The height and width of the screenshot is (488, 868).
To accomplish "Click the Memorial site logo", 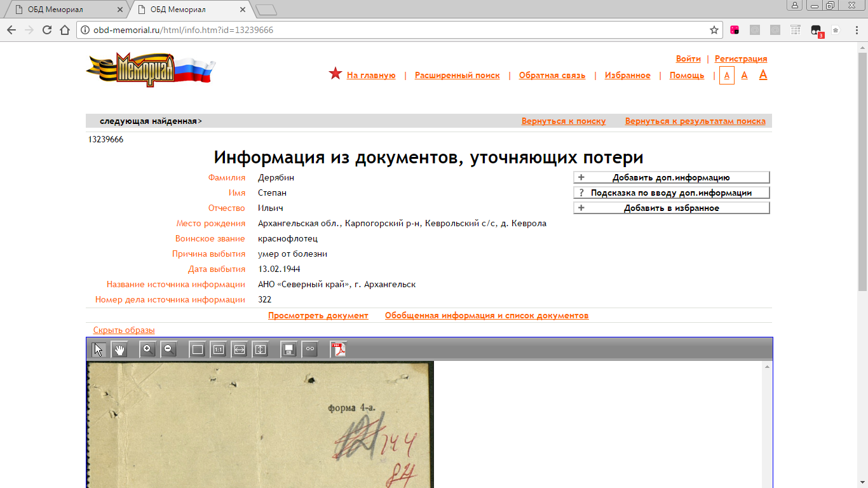I will pyautogui.click(x=151, y=69).
